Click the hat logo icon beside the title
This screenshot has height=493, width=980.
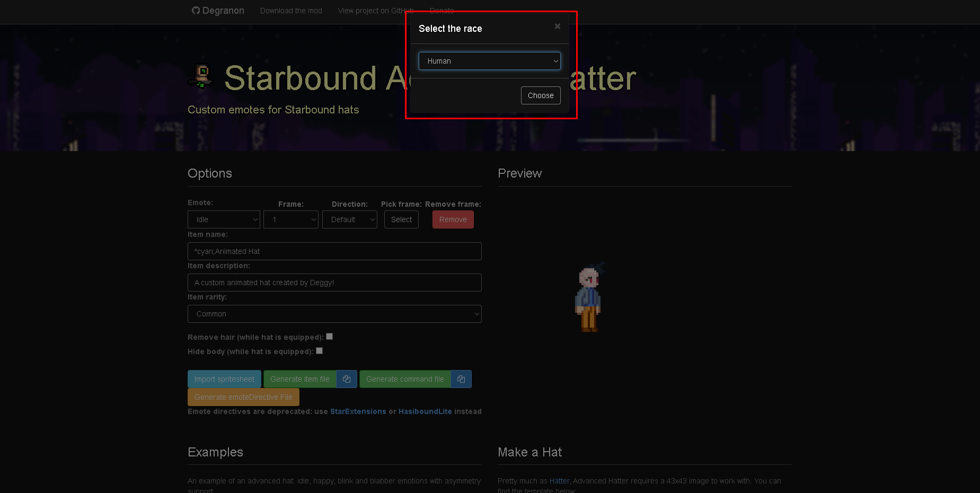201,76
